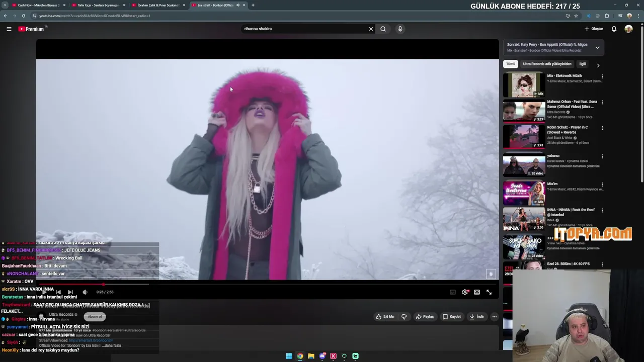Open the Mix'im playlist thumbnail
Viewport: 644px width, 362px height.
(x=524, y=193)
